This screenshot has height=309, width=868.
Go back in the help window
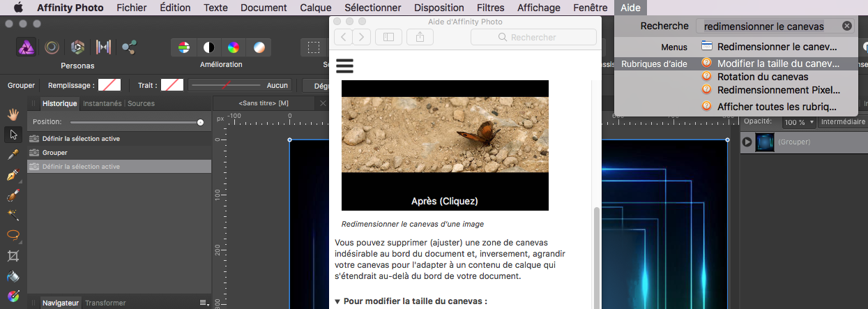[343, 37]
